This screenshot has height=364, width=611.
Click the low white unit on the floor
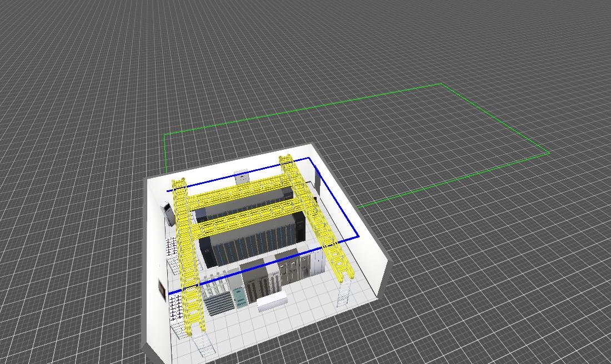click(x=272, y=301)
